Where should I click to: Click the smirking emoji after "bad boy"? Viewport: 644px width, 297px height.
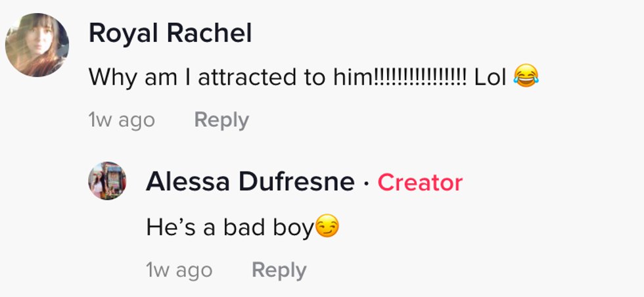click(327, 227)
